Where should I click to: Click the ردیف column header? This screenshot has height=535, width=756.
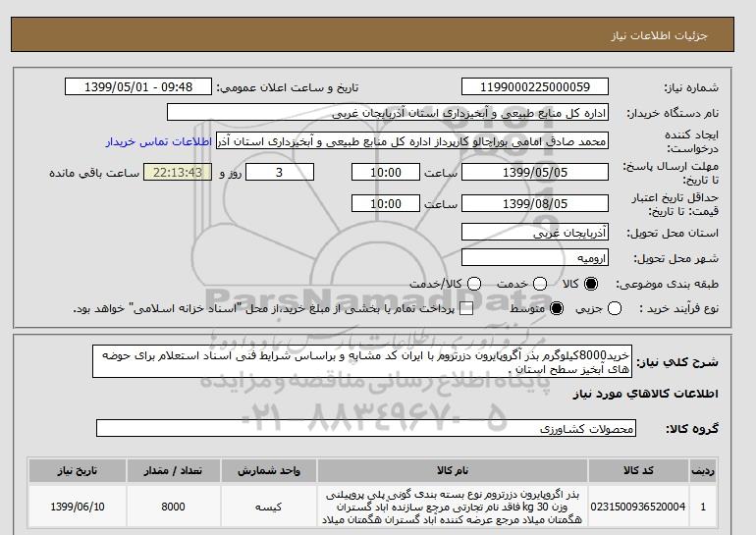tap(703, 471)
